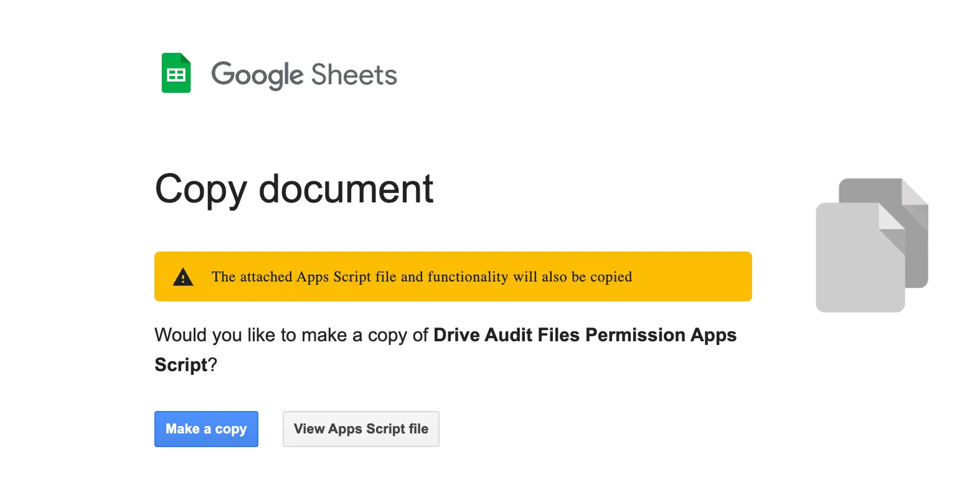Click the gray duplicate documents illustration
This screenshot has height=487, width=980.
872,245
